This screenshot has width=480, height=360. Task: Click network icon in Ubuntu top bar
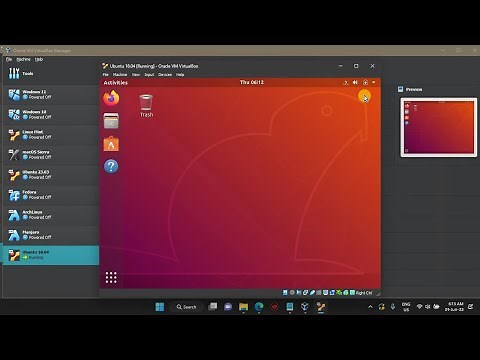point(346,82)
